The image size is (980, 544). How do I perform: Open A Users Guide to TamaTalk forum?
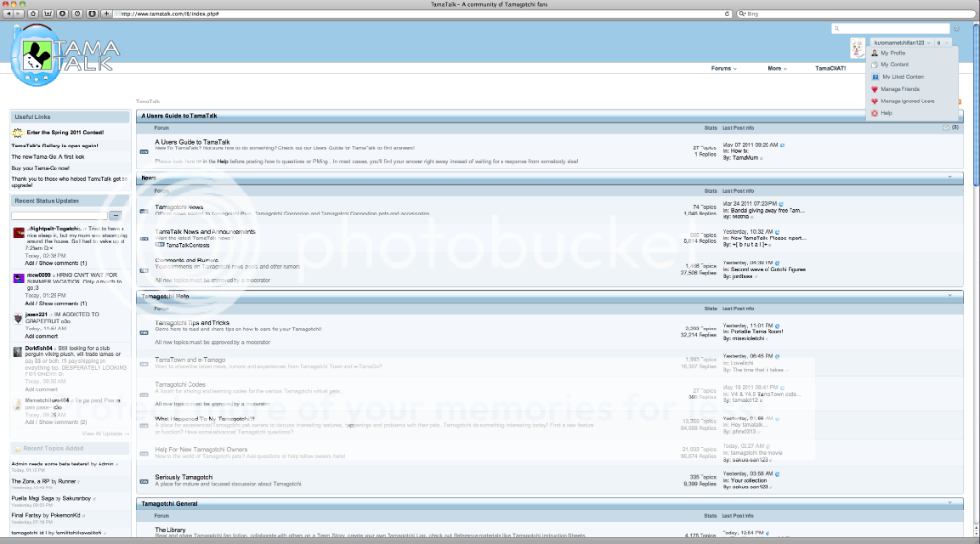coord(191,142)
